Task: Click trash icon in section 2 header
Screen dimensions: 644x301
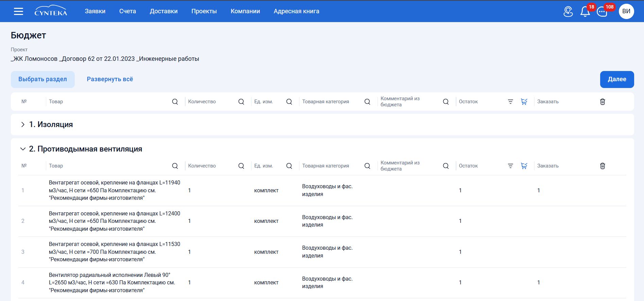Action: [603, 166]
